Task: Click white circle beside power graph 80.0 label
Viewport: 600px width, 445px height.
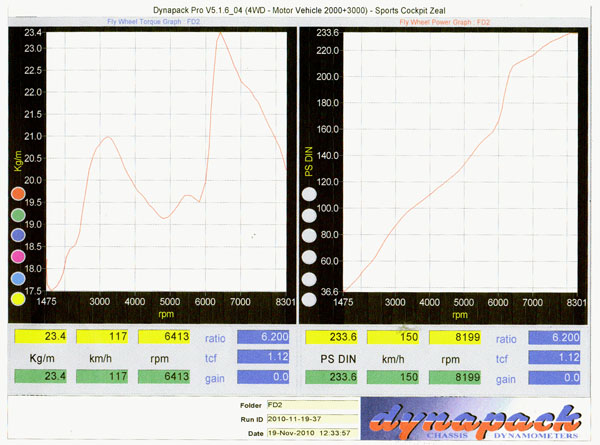Action: [309, 236]
